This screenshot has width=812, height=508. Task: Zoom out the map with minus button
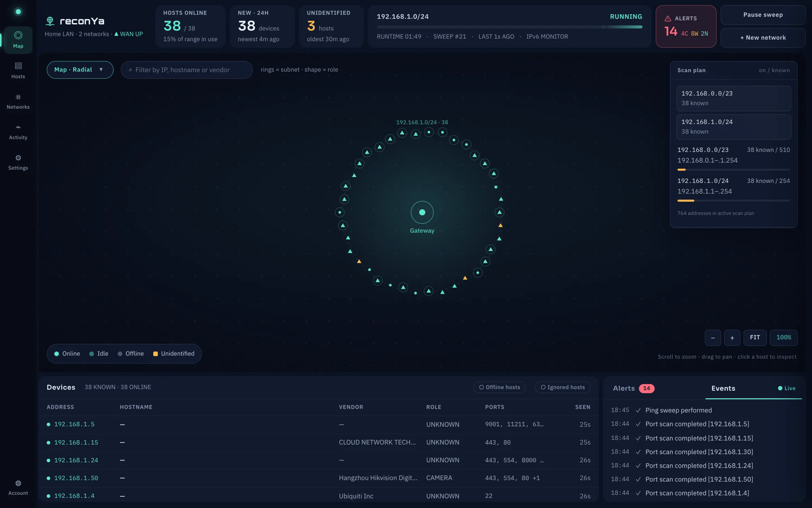pyautogui.click(x=713, y=338)
